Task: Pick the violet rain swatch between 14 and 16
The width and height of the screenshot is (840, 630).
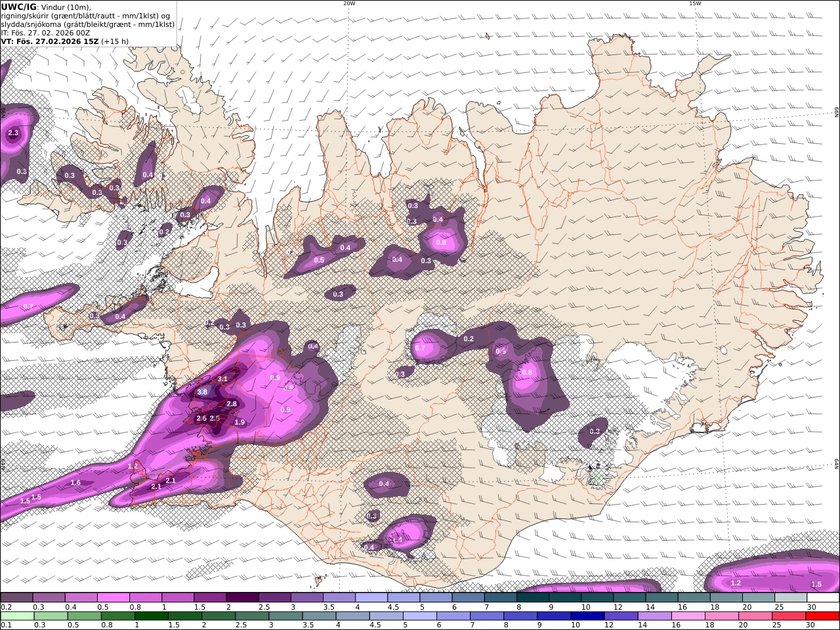Action: click(x=654, y=616)
